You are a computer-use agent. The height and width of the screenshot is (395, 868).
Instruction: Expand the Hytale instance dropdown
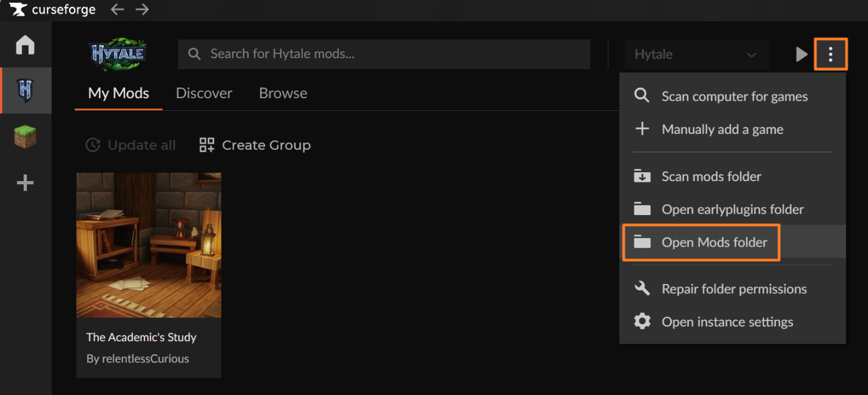tap(697, 55)
